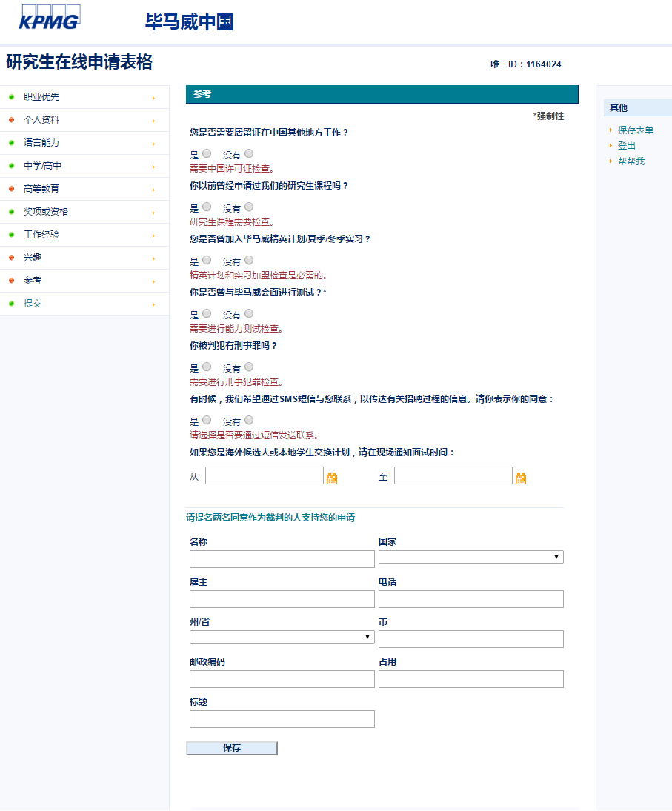672x811 pixels.
Task: Click the arrow icon beside 中学/高中
Action: click(x=153, y=167)
